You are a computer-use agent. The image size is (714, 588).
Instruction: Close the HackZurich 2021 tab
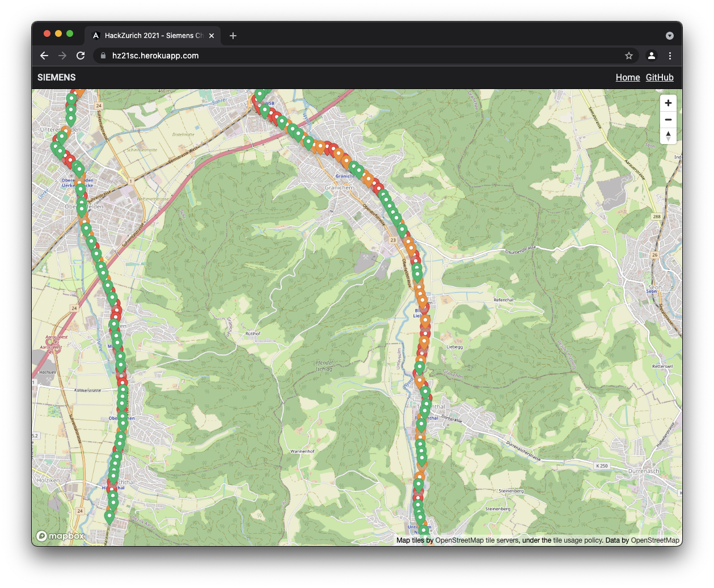(212, 36)
